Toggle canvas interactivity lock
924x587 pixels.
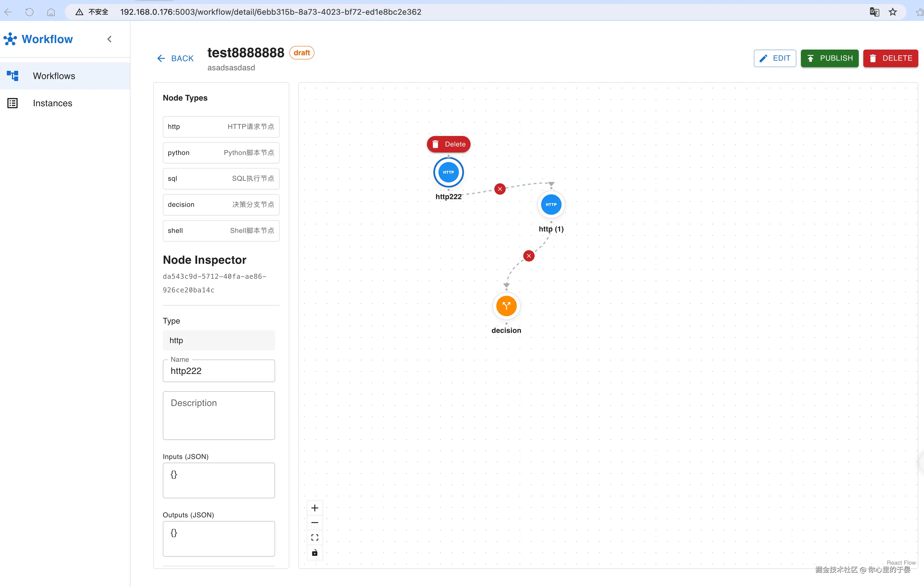[315, 552]
